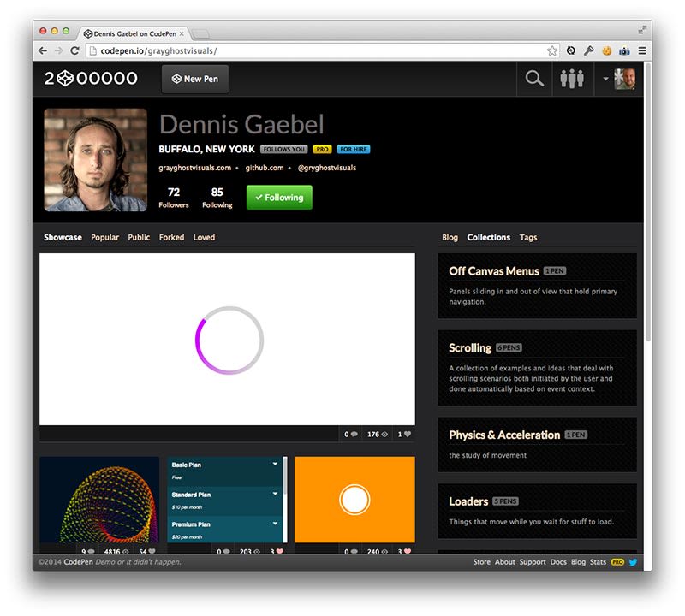Click the views eye icon under the showcase pen
Image resolution: width=685 pixels, height=616 pixels.
[384, 434]
